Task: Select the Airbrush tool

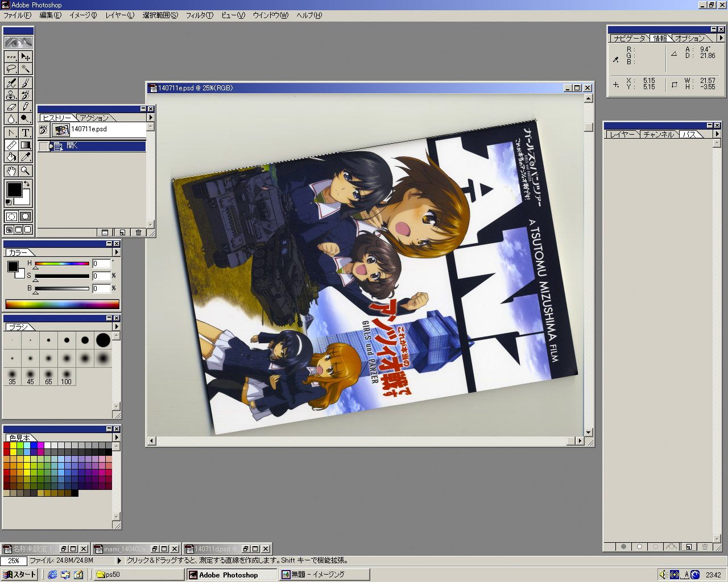Action: [11, 83]
